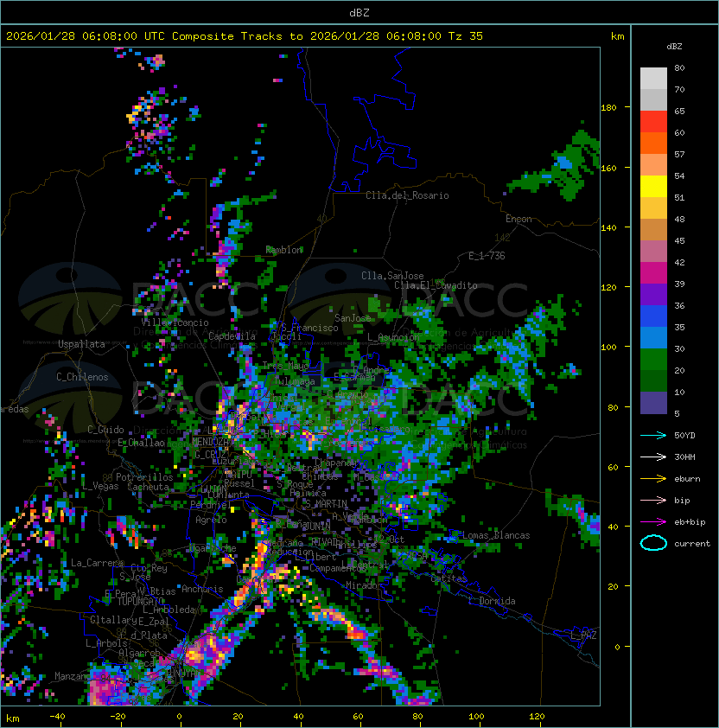This screenshot has height=728, width=719.
Task: Click the 'Mirador' map label
Action: [364, 585]
